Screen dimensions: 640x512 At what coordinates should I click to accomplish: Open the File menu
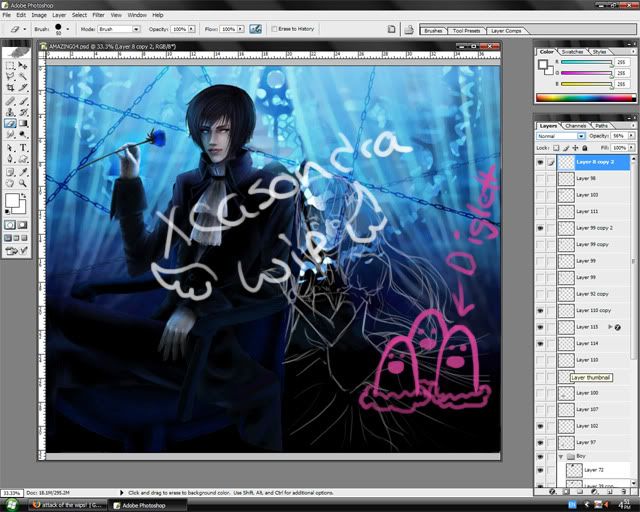(7, 15)
